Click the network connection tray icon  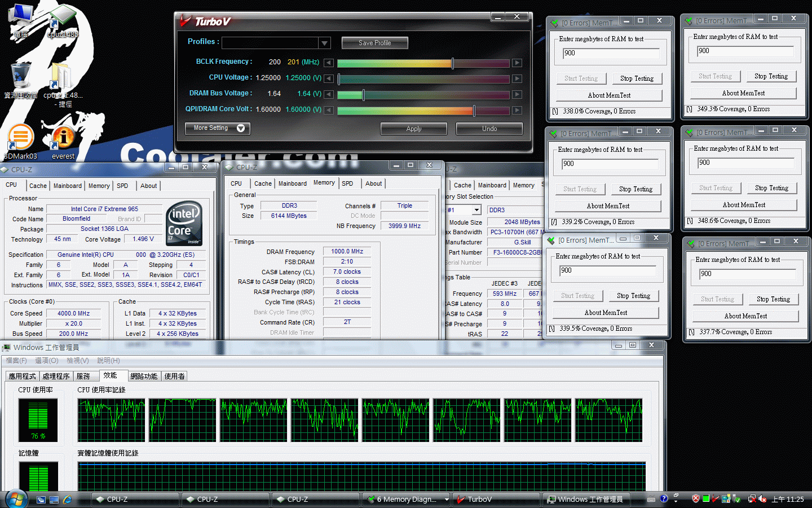pos(751,499)
